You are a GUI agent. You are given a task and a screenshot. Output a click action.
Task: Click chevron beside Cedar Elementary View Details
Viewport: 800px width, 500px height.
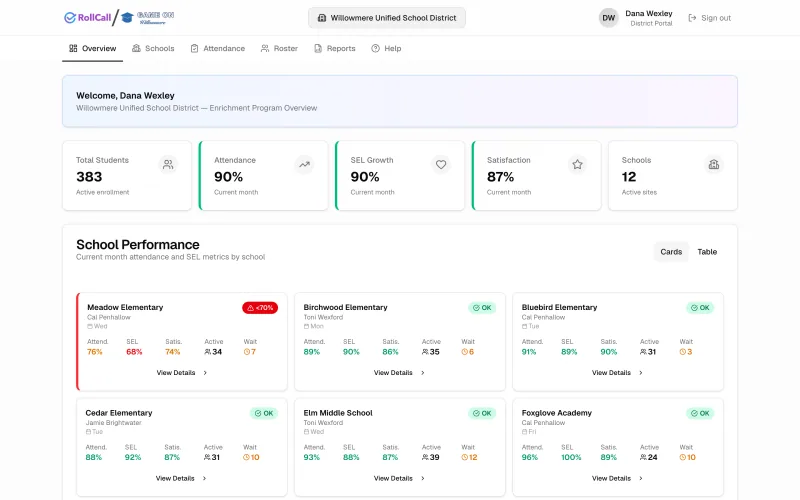204,479
